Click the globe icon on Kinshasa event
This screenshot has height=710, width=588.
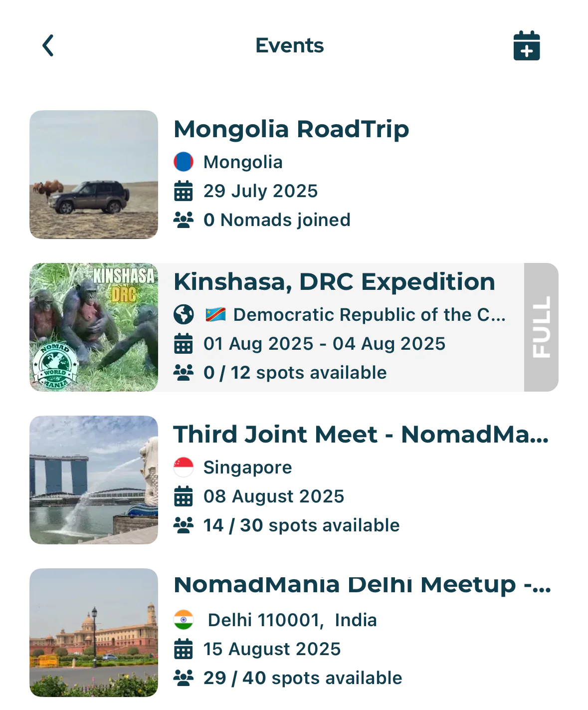point(184,315)
